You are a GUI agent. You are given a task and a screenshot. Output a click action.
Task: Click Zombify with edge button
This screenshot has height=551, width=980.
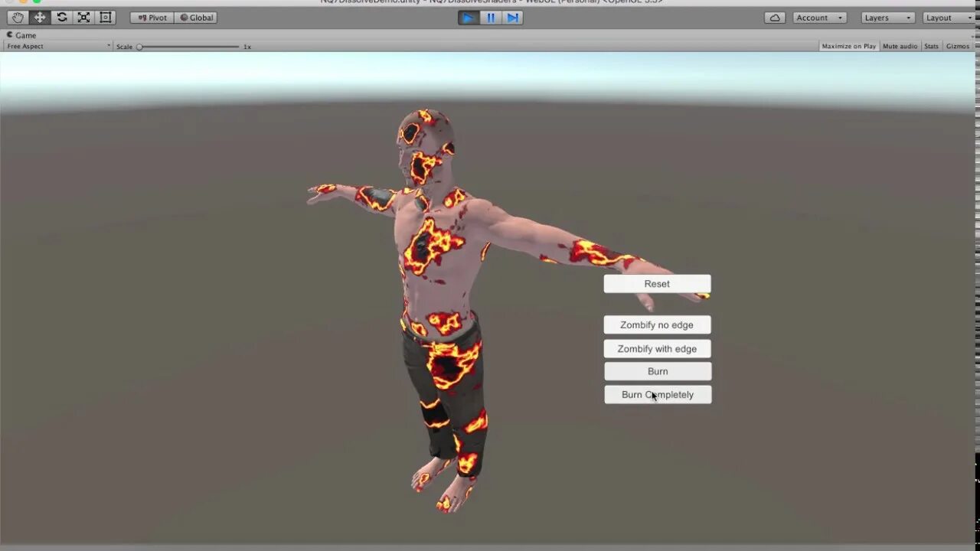[x=657, y=349]
